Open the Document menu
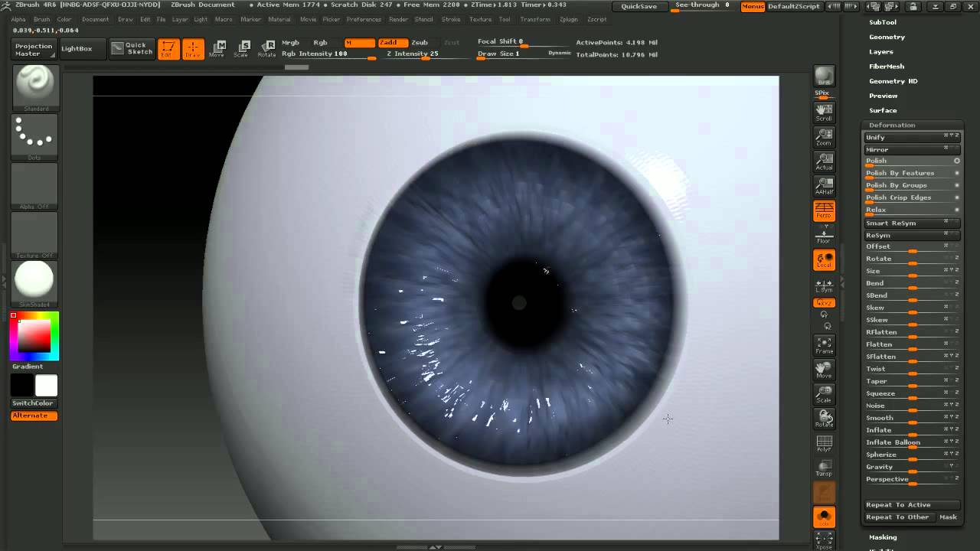Screen dimensions: 980x551 tap(95, 20)
